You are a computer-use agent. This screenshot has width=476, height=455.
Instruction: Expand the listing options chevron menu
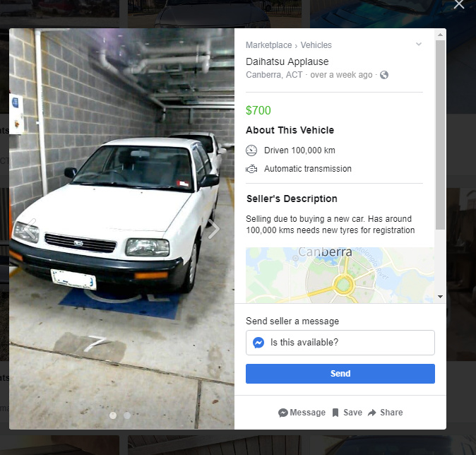[419, 45]
